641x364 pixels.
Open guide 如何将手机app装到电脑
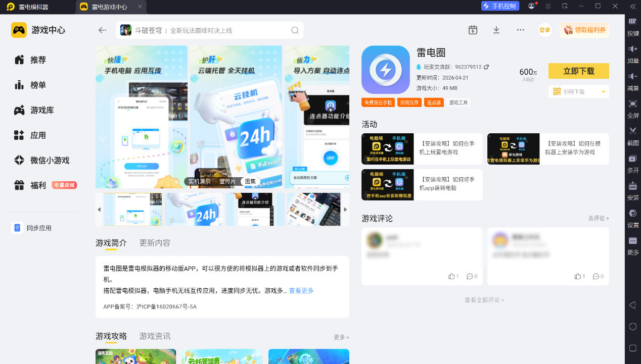tap(422, 185)
